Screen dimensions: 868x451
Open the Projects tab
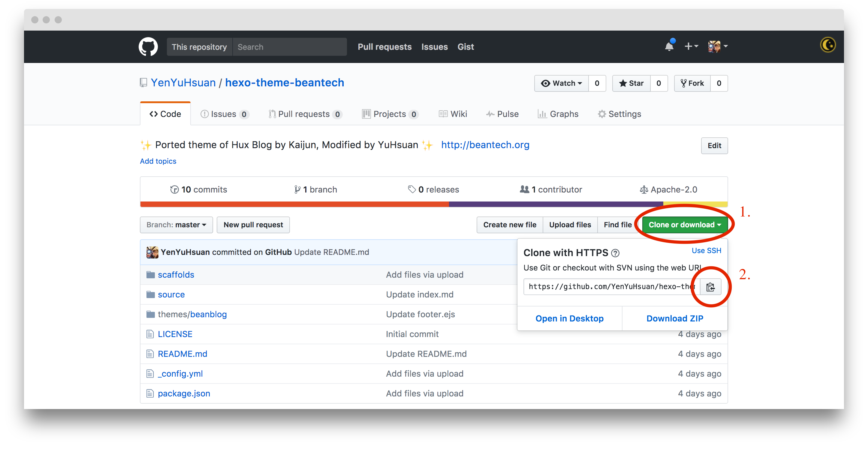click(x=390, y=114)
